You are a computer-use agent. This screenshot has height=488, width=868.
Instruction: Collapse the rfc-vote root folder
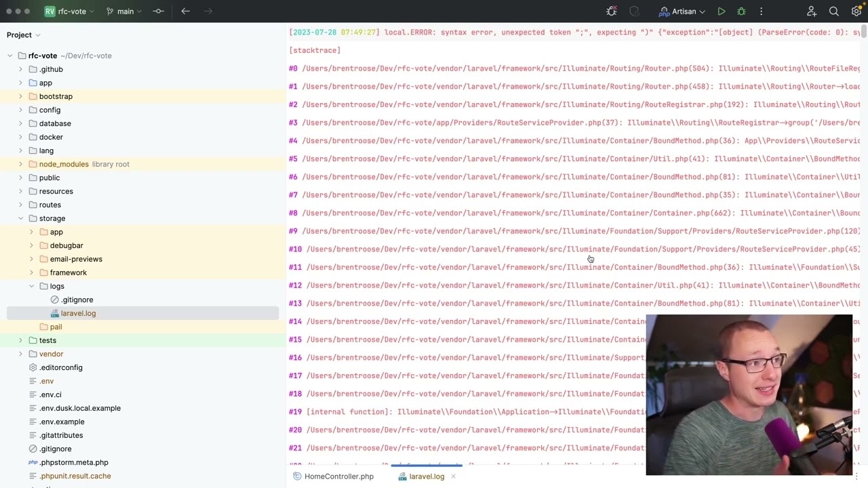(10, 56)
